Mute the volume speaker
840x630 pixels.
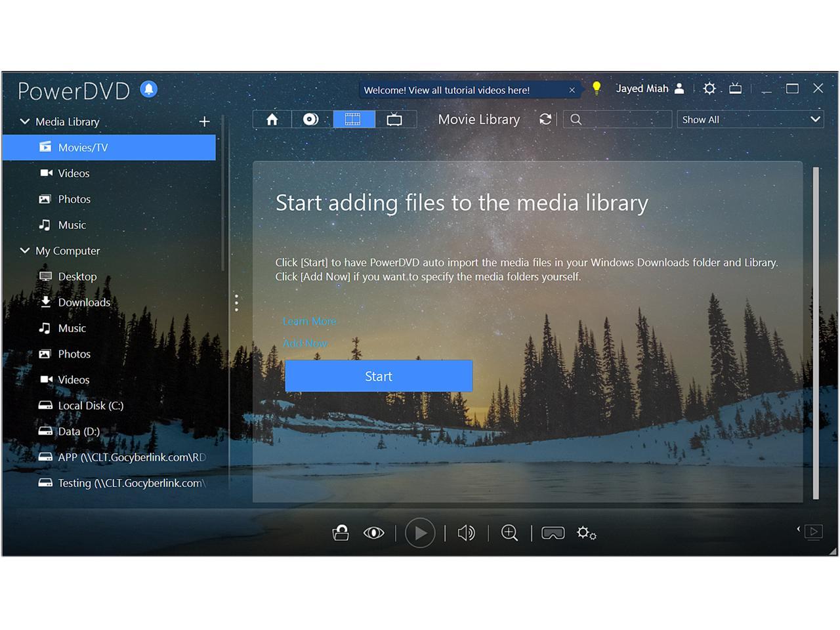tap(466, 533)
